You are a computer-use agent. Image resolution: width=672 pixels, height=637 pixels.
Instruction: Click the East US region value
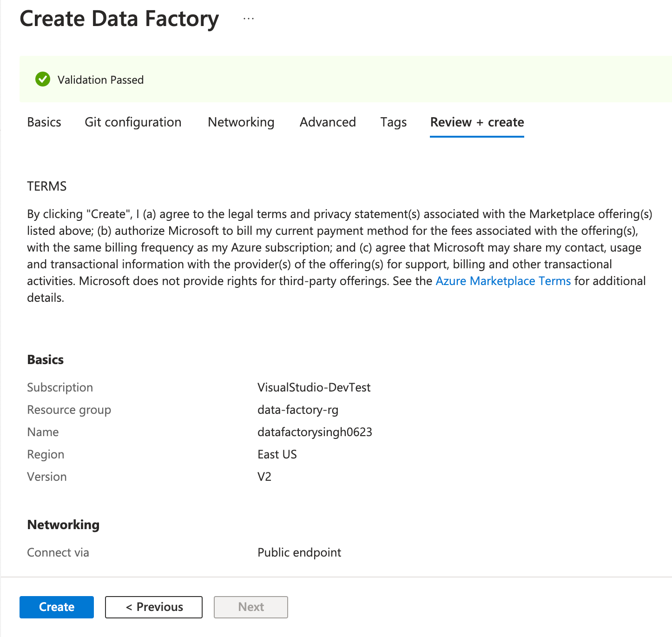[x=277, y=454]
